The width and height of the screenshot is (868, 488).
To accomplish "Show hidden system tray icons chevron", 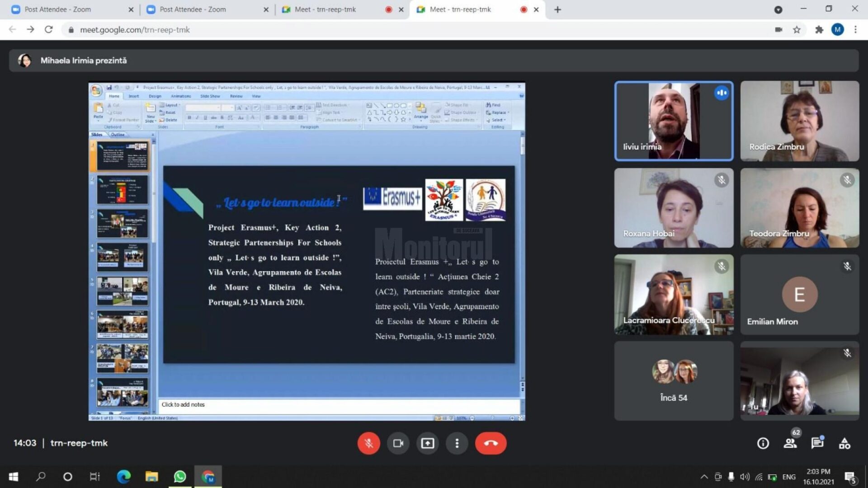I will point(704,477).
